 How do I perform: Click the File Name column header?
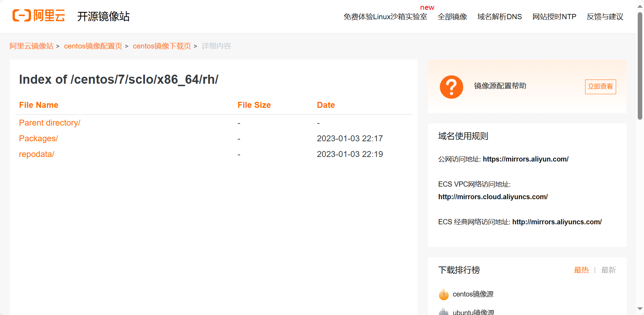coord(39,105)
